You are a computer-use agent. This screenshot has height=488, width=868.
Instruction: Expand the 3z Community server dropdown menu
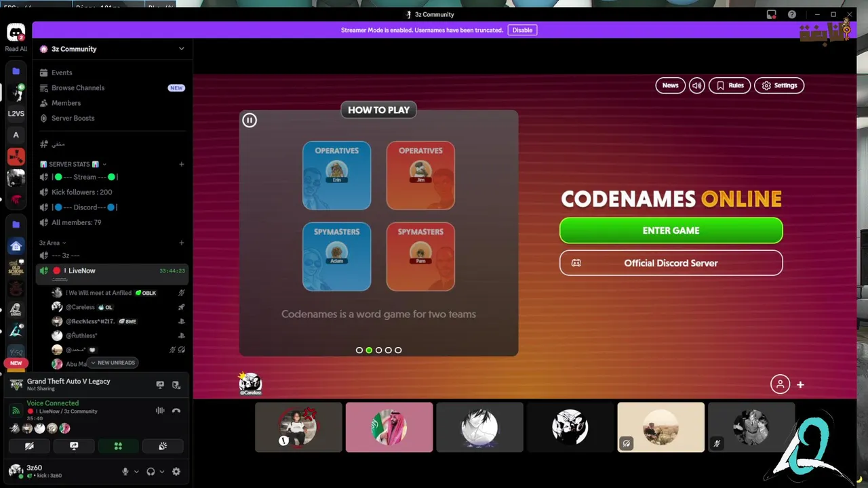[x=181, y=49]
